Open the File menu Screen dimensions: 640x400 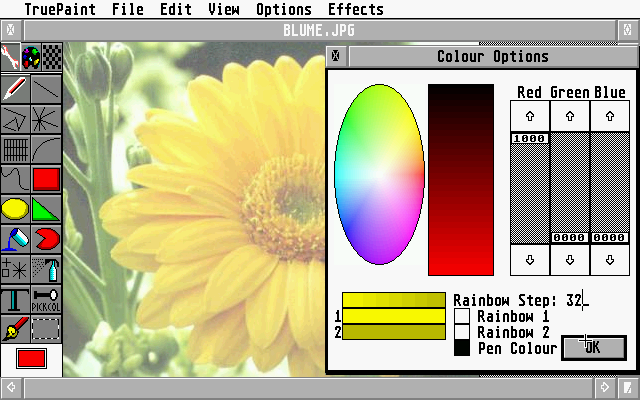coord(128,9)
